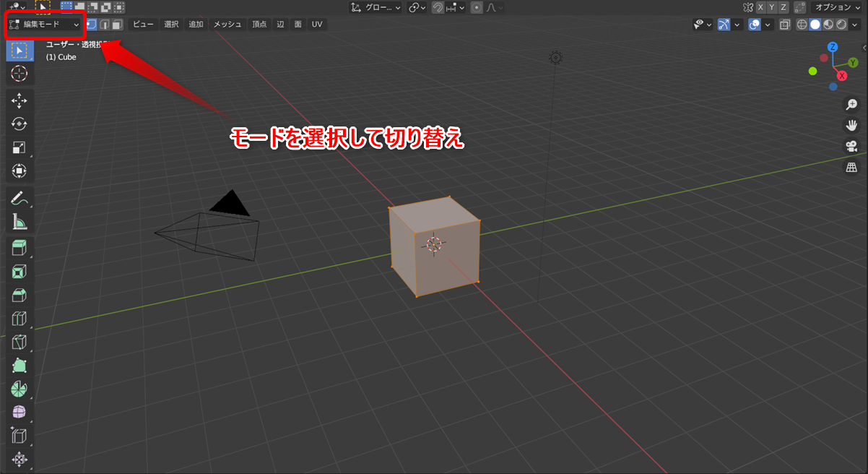Viewport: 868px width, 474px height.
Task: Expand the overlay settings arrow
Action: [x=768, y=25]
